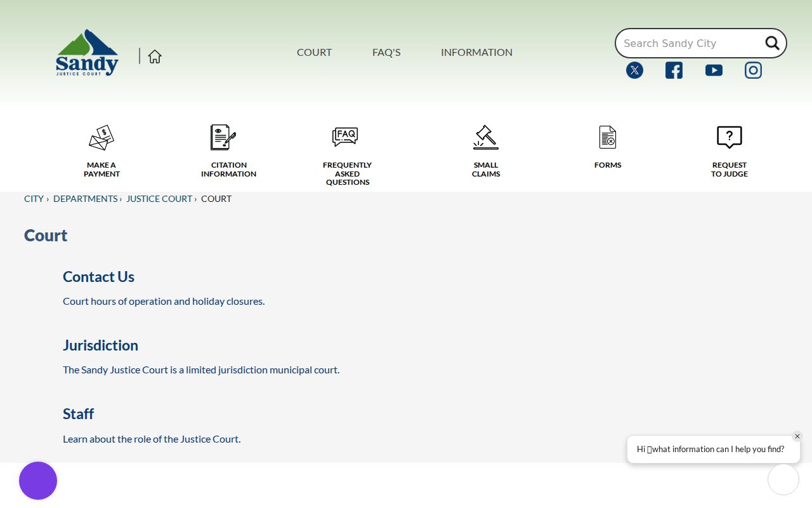The width and height of the screenshot is (812, 508).
Task: Open the Staff heading link
Action: pyautogui.click(x=78, y=414)
